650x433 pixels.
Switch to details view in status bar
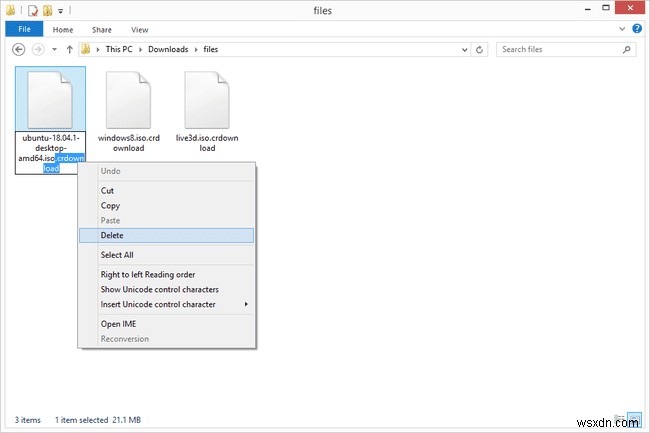[x=619, y=418]
